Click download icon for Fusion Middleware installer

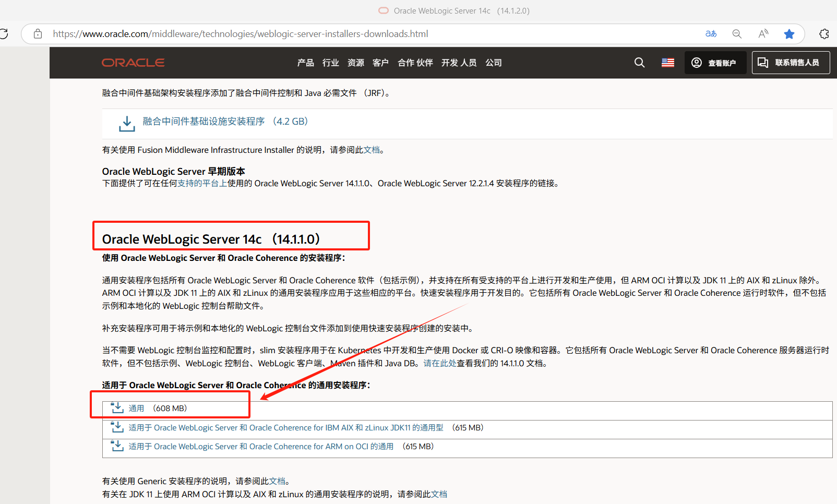click(x=127, y=124)
